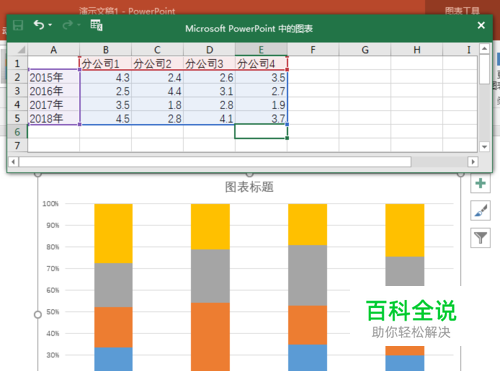Screen dimensions: 500x371
Task: Select row 6 header
Action: coord(17,132)
